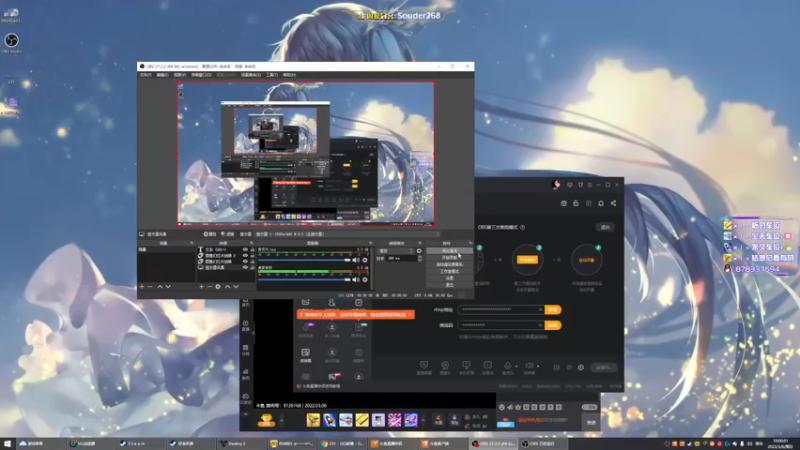
Task: Open the Tools menu in OBS
Action: point(272,75)
